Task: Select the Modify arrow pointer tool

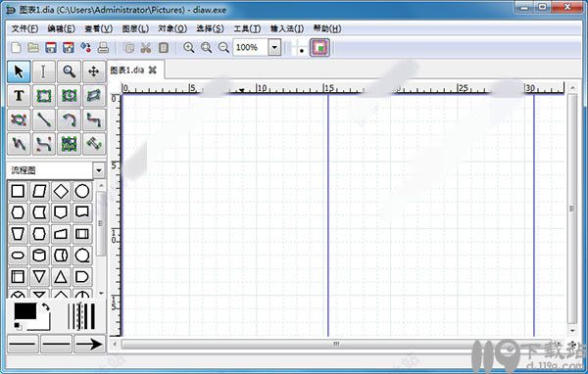Action: pos(19,71)
